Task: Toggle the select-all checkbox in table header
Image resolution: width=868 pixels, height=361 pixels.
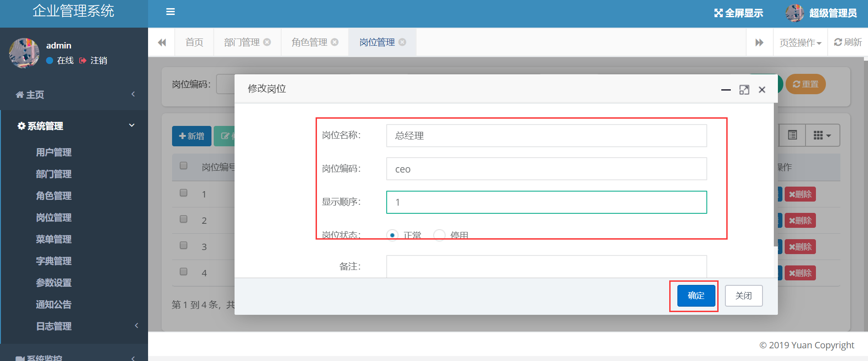Action: (x=183, y=166)
